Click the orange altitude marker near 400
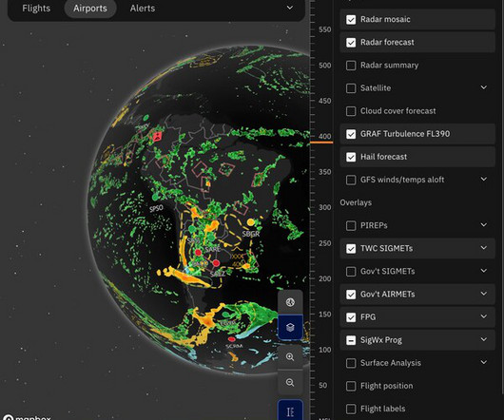 point(321,142)
